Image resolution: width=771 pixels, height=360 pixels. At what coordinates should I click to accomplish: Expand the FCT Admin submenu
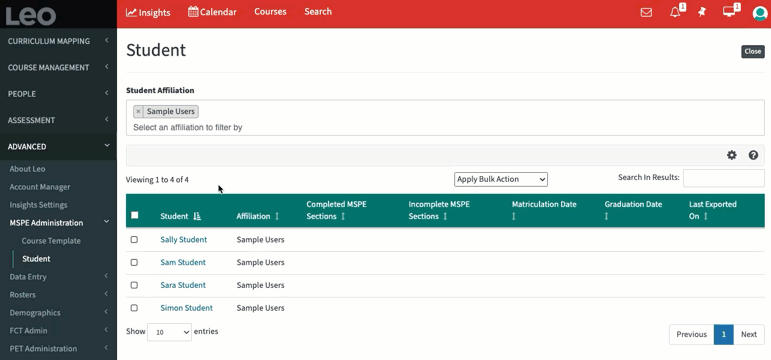[58, 330]
